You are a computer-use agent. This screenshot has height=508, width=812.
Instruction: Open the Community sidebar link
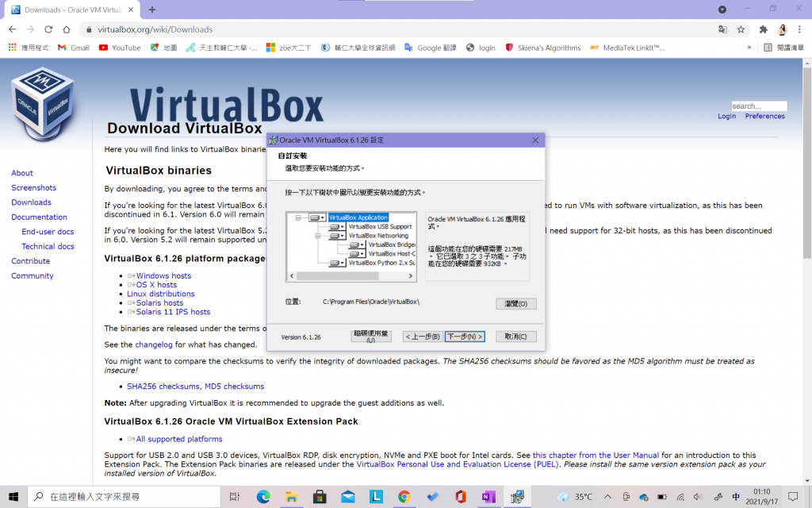click(32, 275)
